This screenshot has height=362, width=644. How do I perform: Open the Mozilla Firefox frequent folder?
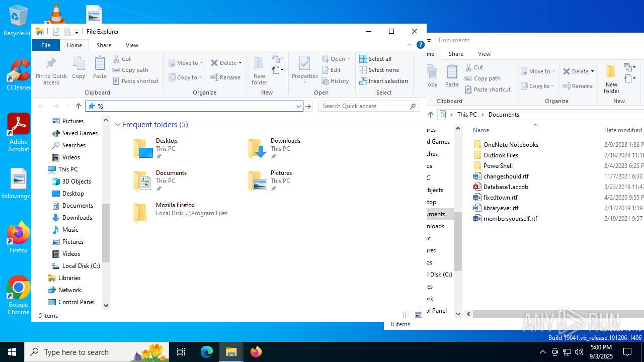(x=180, y=213)
